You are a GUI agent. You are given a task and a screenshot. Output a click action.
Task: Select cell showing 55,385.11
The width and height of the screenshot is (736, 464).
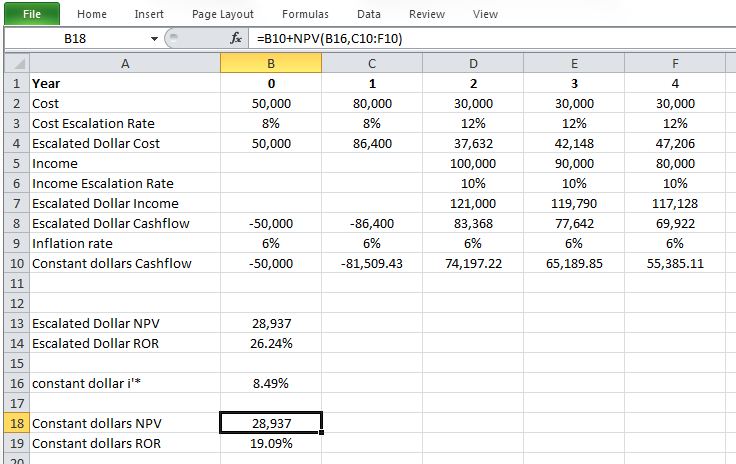(675, 263)
